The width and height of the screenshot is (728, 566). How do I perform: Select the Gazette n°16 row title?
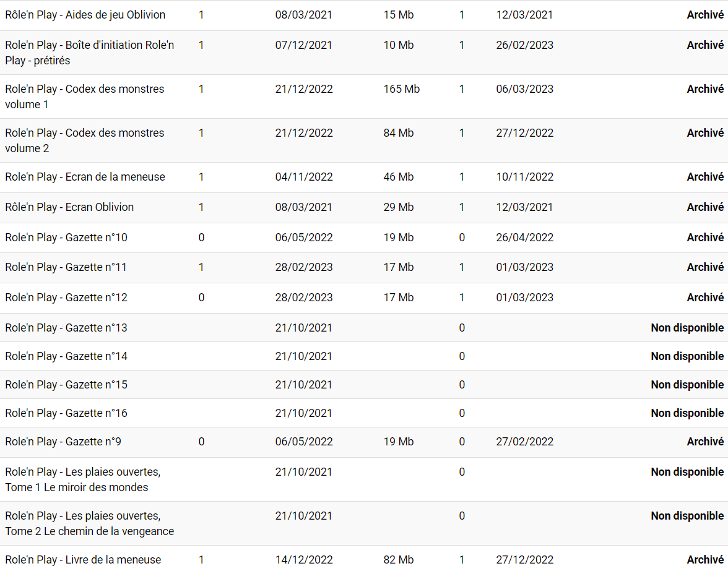coord(66,413)
